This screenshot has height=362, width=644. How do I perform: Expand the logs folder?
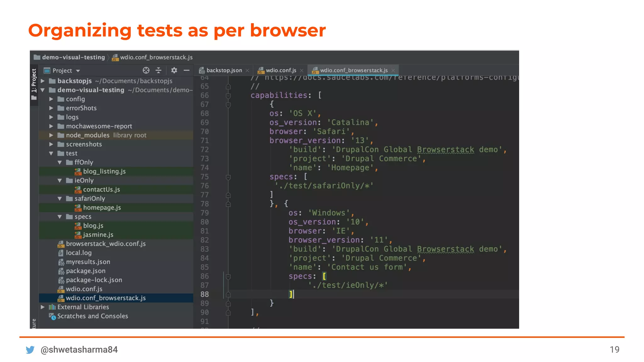pos(51,117)
